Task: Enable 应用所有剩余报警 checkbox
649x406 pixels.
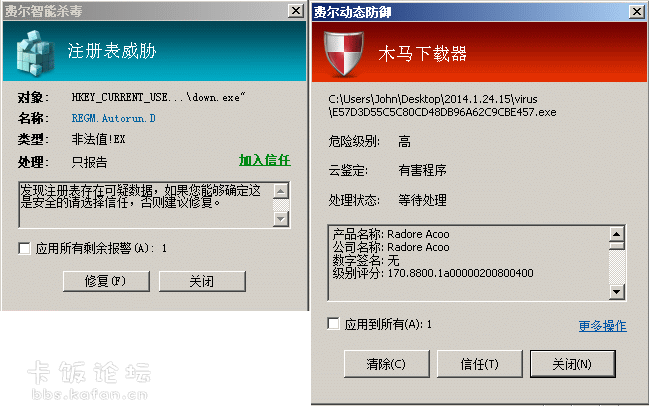Action: tap(25, 248)
